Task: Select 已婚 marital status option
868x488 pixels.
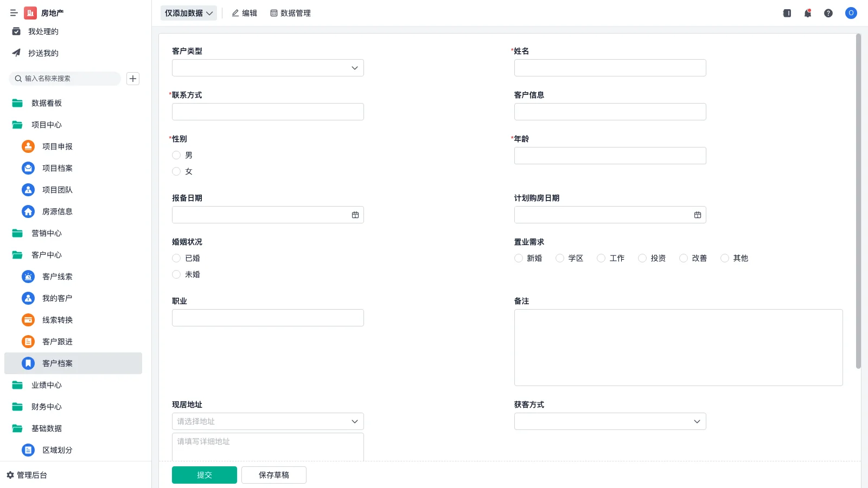Action: tap(176, 258)
